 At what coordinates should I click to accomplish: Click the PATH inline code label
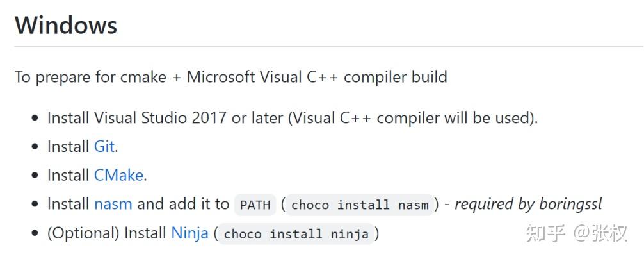tap(255, 205)
